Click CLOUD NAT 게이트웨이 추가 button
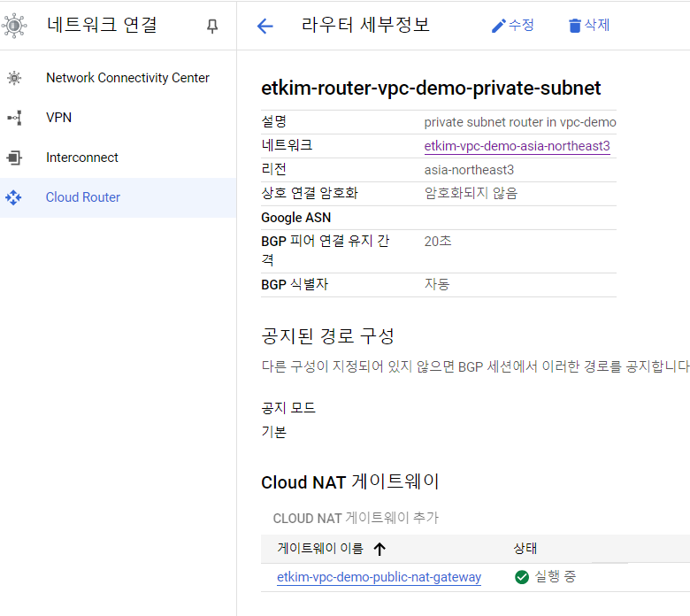 [x=356, y=518]
